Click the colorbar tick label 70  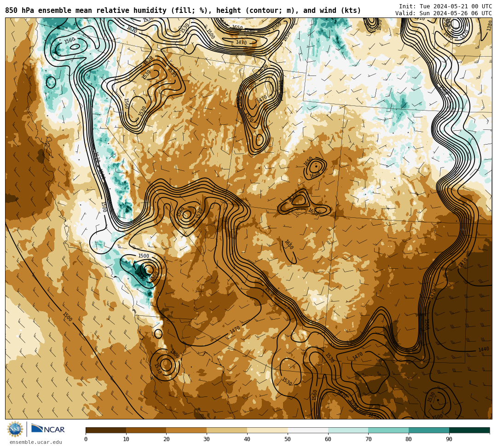click(368, 439)
